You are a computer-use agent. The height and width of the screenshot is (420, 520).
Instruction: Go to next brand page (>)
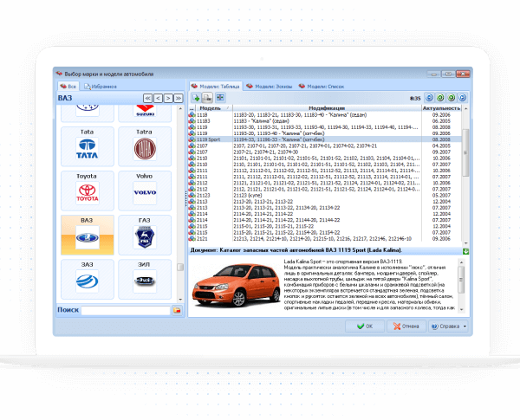pyautogui.click(x=168, y=98)
